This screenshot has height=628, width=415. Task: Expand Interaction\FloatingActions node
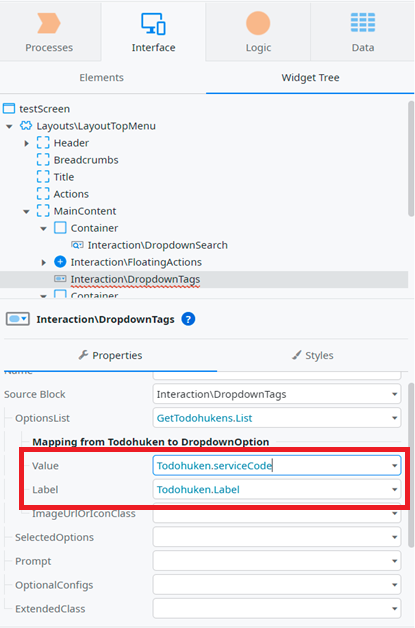click(x=44, y=262)
